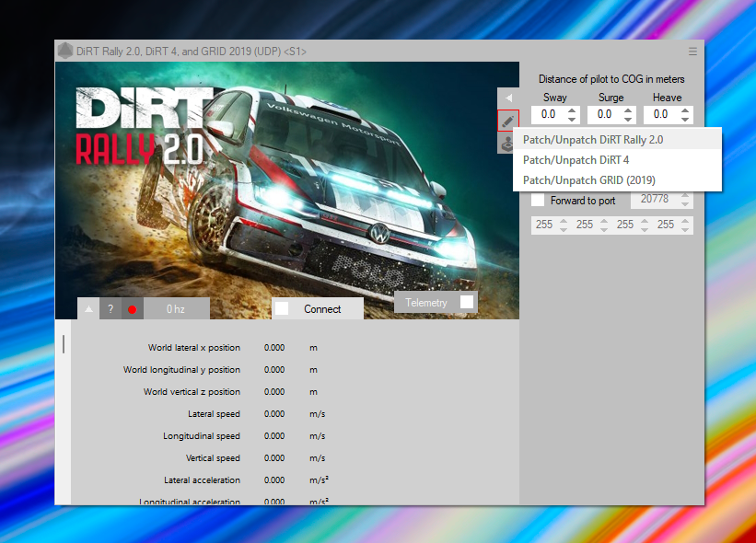756x543 pixels.
Task: Click the port number field 20778
Action: point(654,200)
